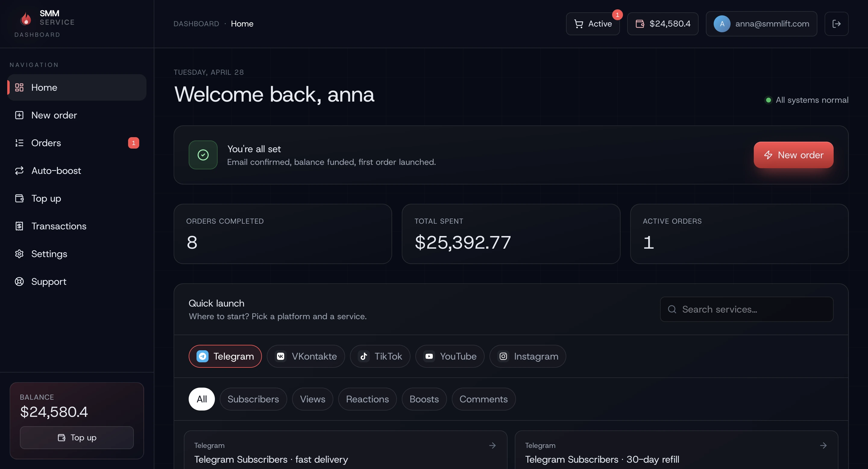This screenshot has height=469, width=868.
Task: Click the Active Orders stat card
Action: 739,234
